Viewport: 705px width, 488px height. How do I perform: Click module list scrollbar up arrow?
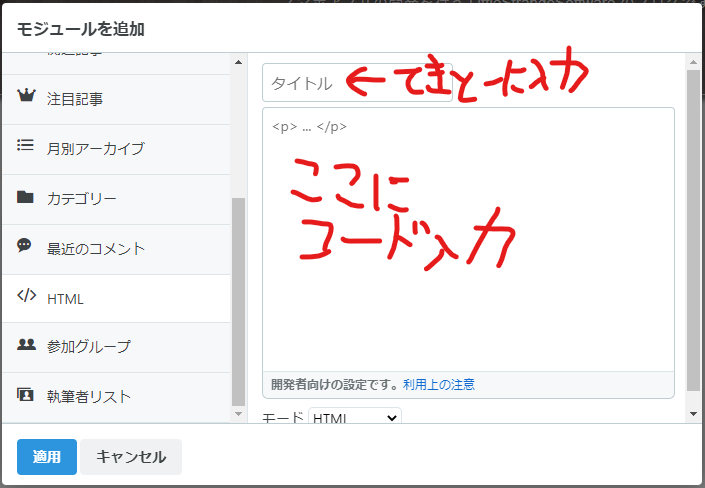(x=238, y=62)
